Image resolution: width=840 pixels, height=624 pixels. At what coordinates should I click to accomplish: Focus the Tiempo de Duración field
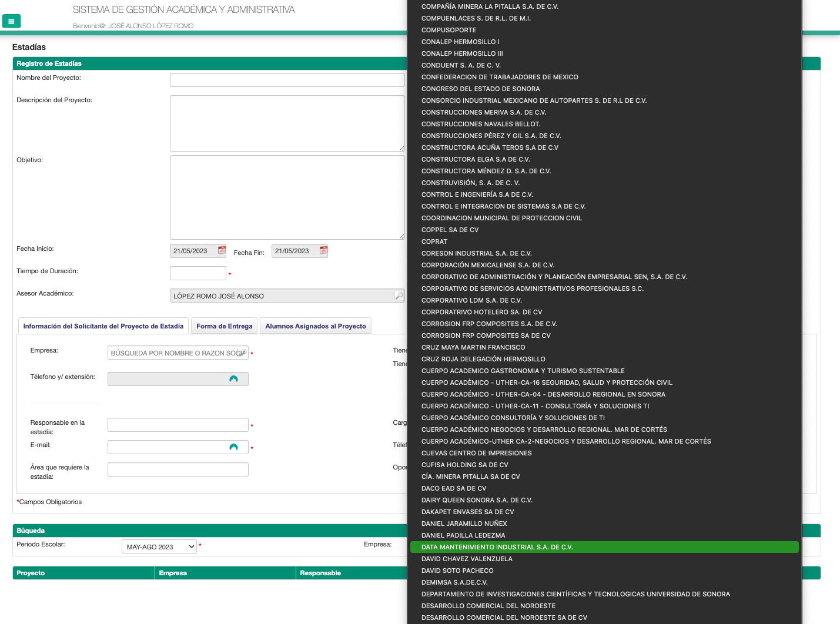pos(198,273)
